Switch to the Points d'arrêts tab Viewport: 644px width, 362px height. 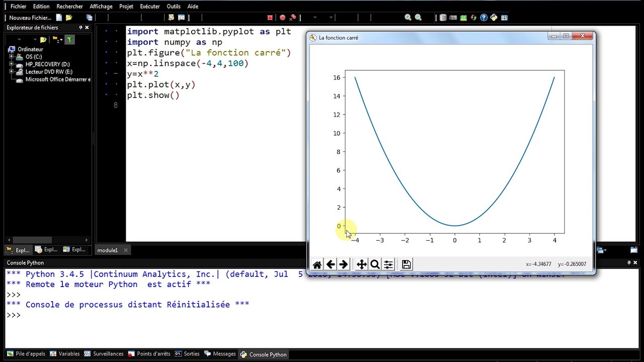(149, 354)
